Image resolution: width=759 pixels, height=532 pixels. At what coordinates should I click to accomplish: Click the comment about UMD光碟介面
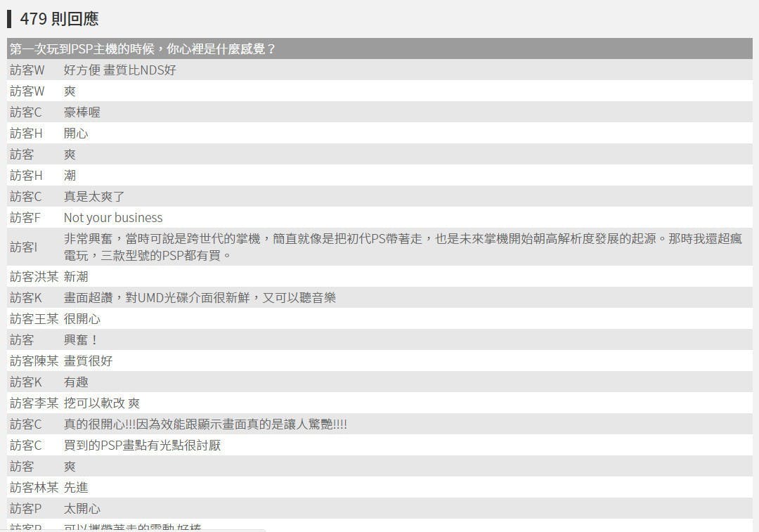tap(200, 298)
